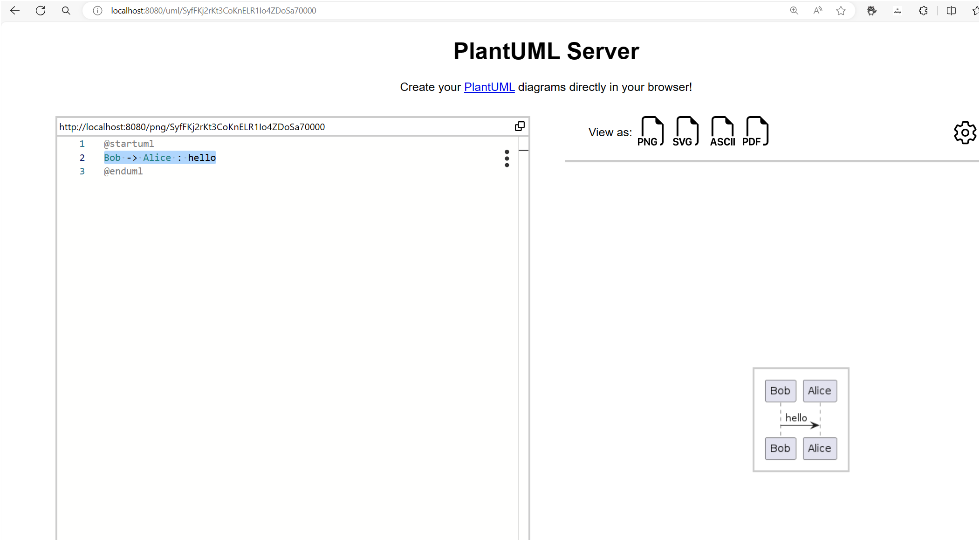Copy the PNG URL to clipboard

point(520,126)
